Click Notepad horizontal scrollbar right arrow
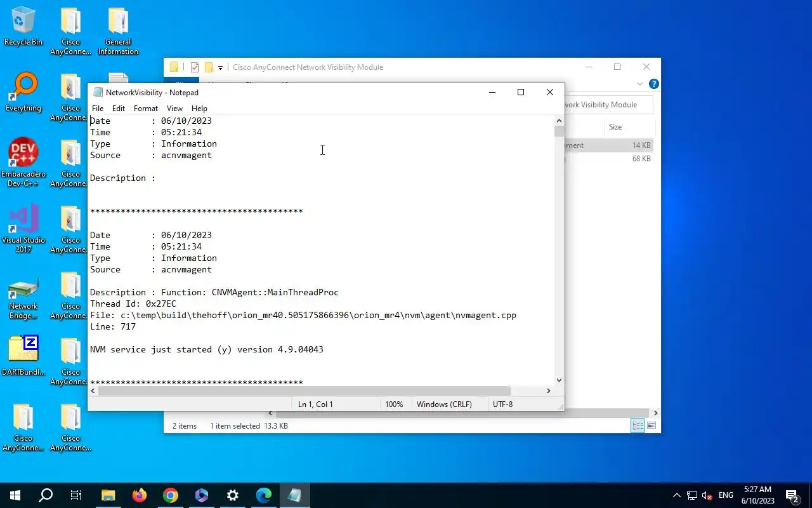 point(549,391)
